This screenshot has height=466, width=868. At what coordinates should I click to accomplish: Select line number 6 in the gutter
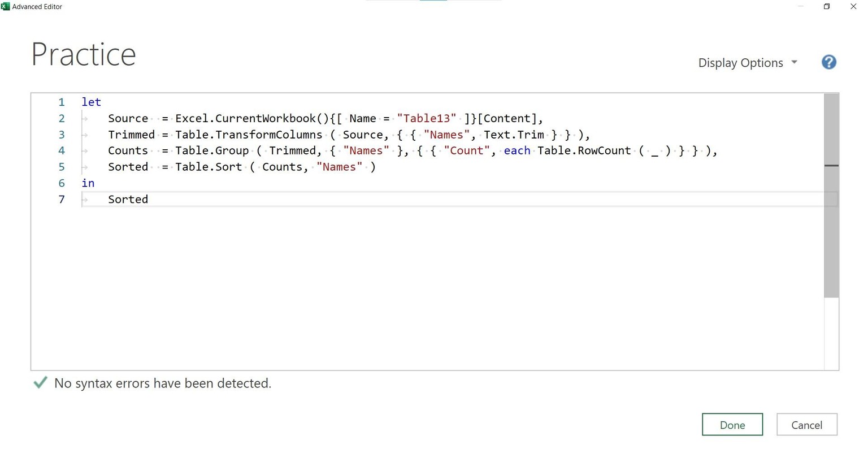coord(62,183)
